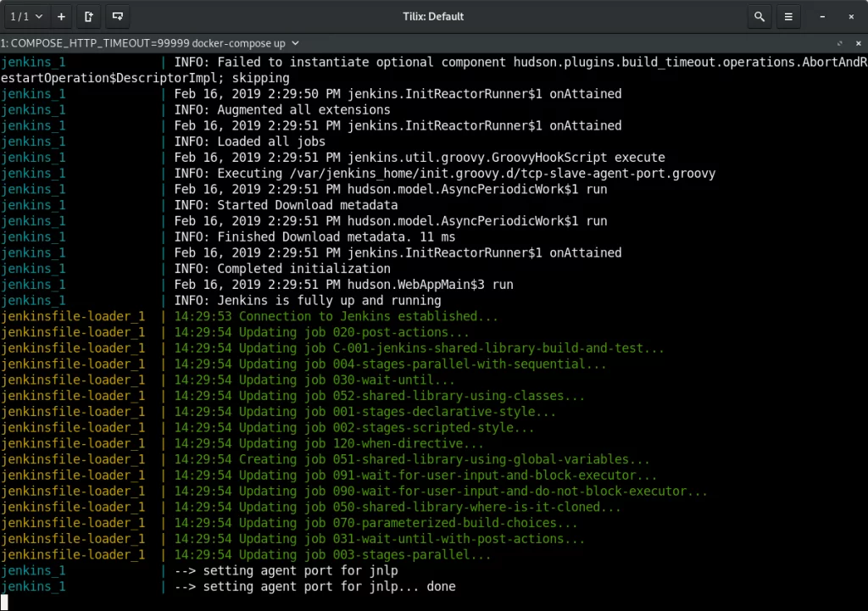Click line 'INFO: Started Download metadata'

(287, 205)
